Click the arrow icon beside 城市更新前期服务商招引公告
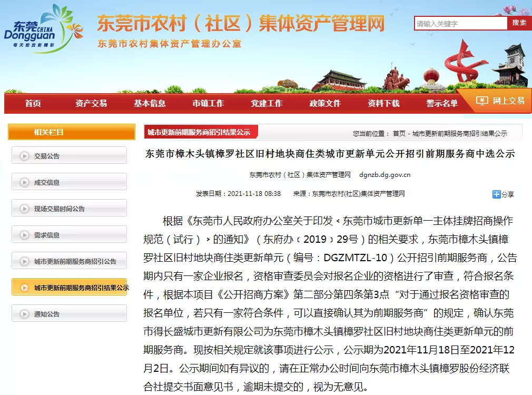This screenshot has height=395, width=532. [x=24, y=261]
